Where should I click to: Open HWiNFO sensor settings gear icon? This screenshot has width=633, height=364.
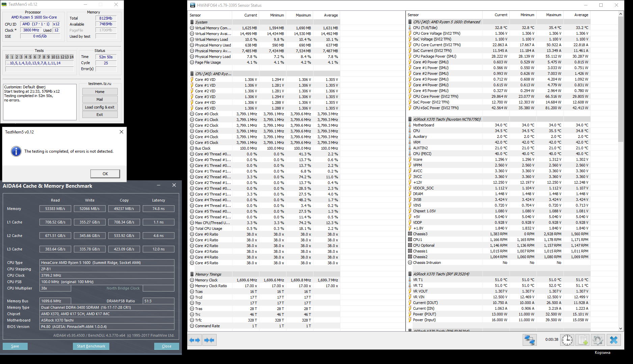point(598,340)
